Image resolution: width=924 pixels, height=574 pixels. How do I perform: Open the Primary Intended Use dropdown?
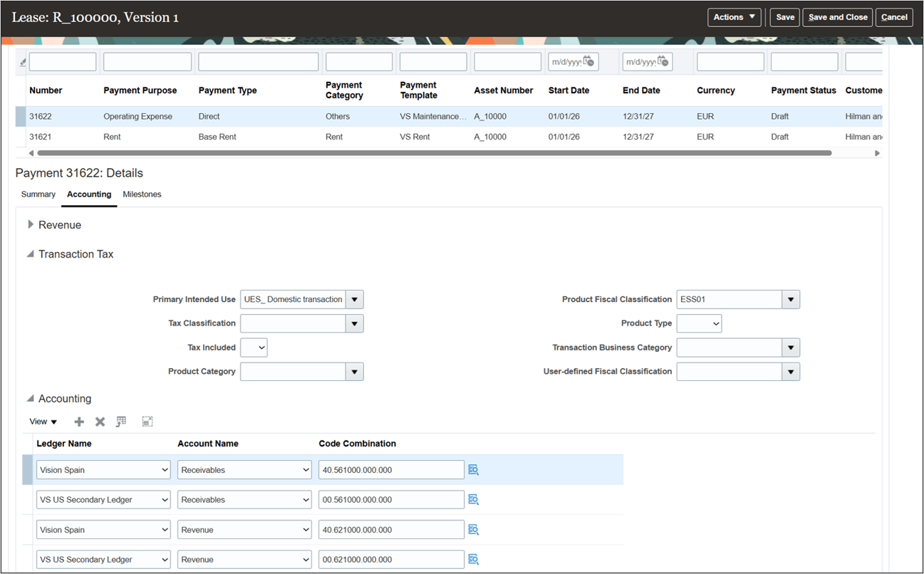pyautogui.click(x=354, y=299)
